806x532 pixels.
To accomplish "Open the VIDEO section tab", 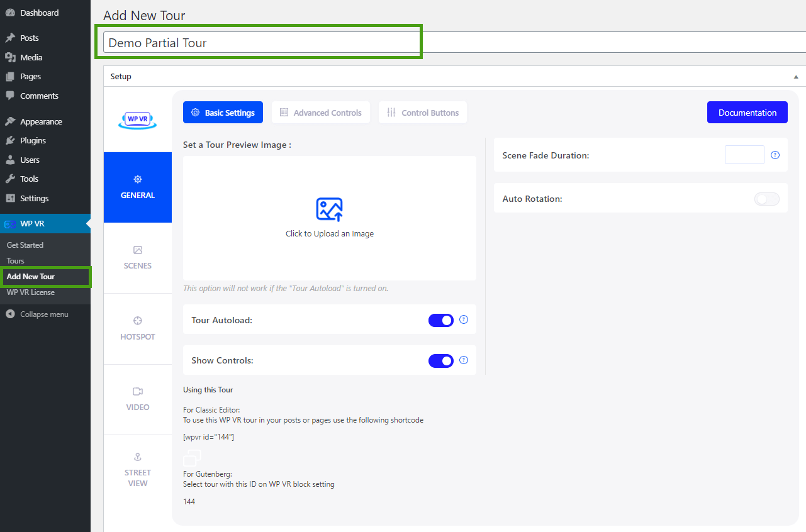I will [138, 399].
